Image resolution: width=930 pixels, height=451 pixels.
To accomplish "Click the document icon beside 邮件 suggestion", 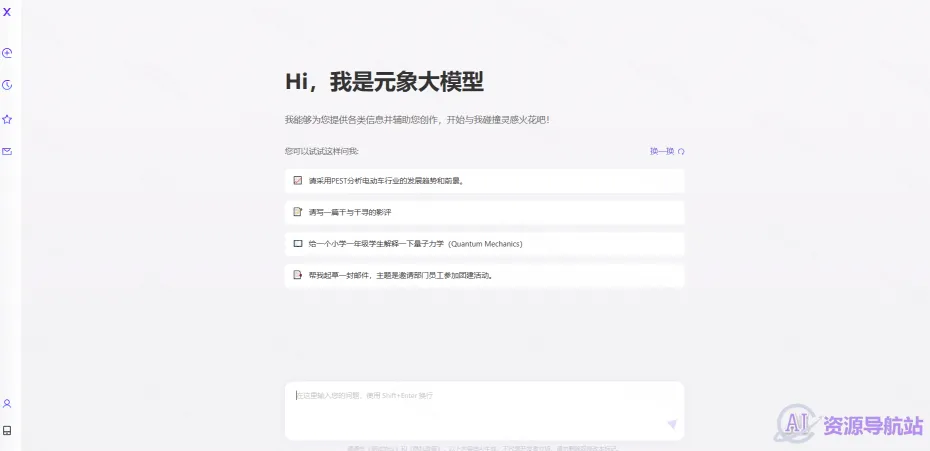I will 298,275.
